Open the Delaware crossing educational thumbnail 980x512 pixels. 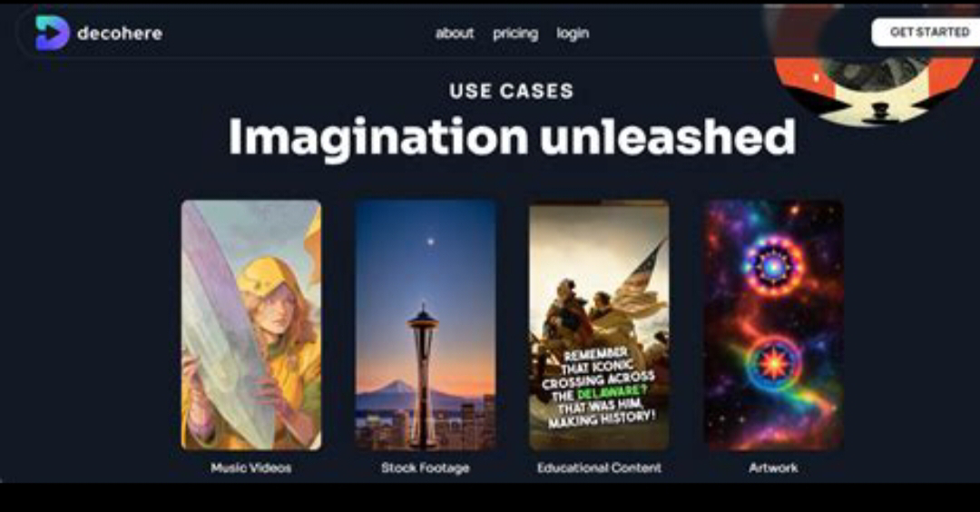tap(599, 325)
